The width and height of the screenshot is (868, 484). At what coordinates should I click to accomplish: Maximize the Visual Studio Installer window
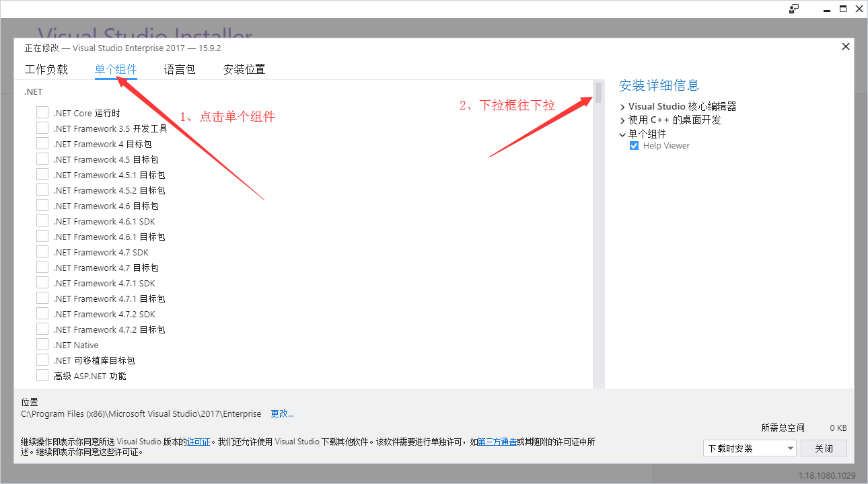tap(843, 9)
